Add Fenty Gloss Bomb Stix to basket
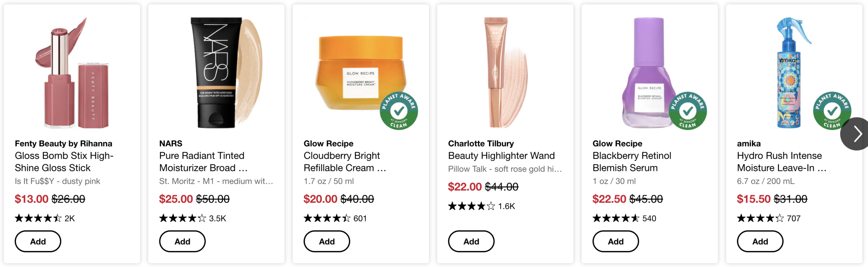Image resolution: width=868 pixels, height=267 pixels. (x=38, y=241)
